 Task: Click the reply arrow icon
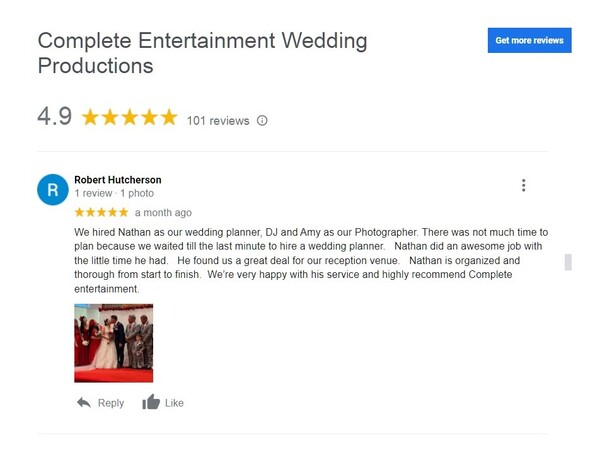(84, 403)
